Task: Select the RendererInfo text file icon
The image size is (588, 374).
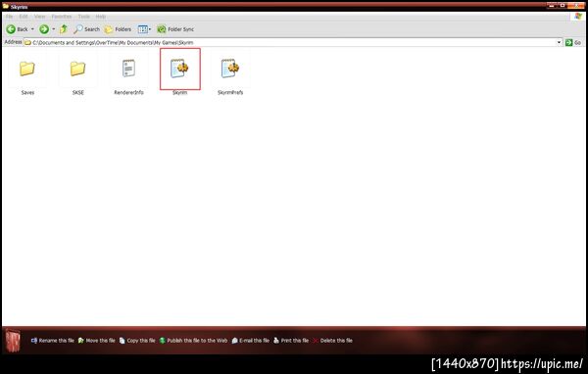Action: pos(128,69)
